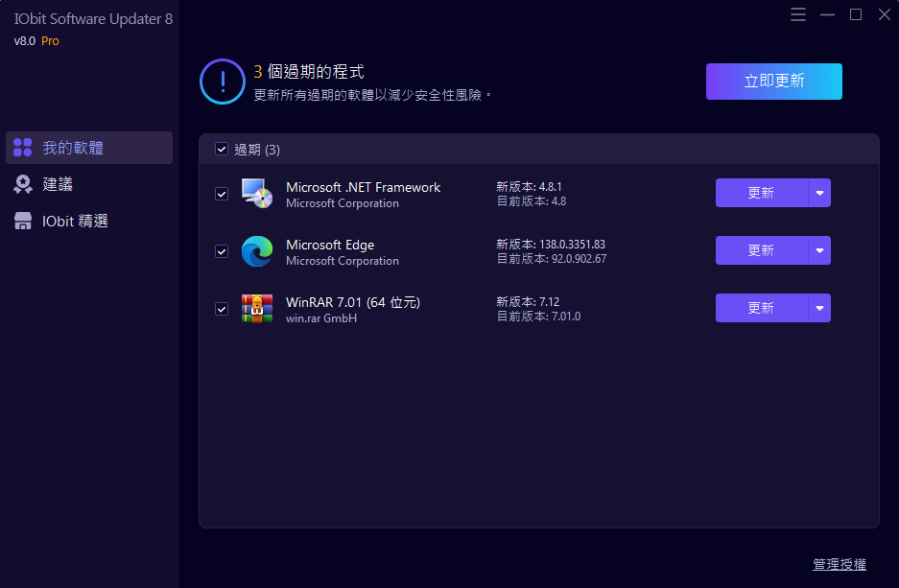Uncheck the Microsoft Edge checkbox
This screenshot has height=588, width=899.
222,251
